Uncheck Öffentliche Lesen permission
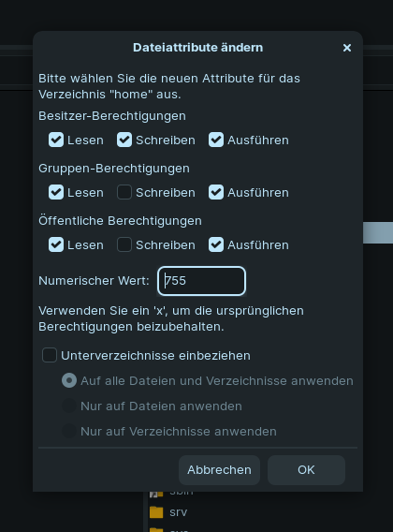 pyautogui.click(x=56, y=244)
